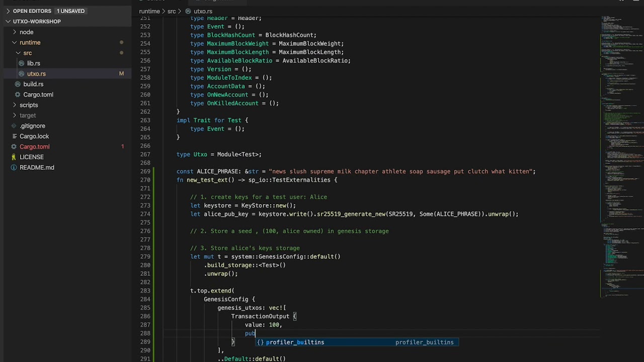Click 'value: 100,' on line 287
This screenshot has width=644, height=362.
(x=264, y=325)
